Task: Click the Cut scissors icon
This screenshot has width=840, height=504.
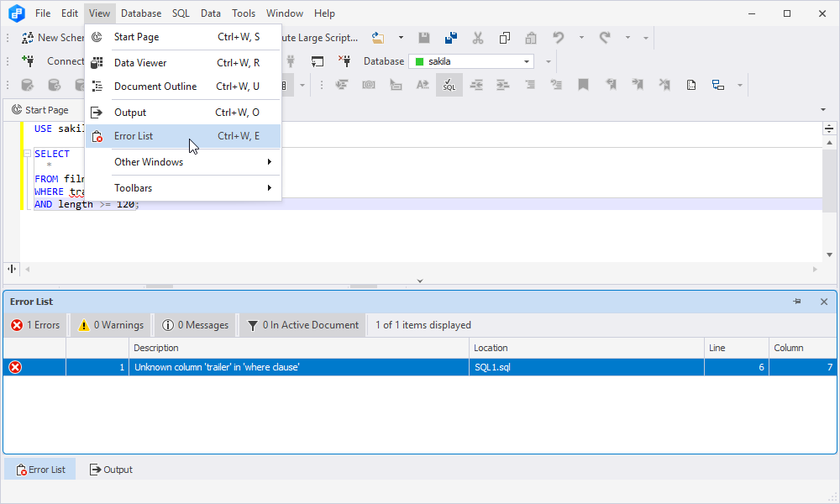Action: (x=477, y=38)
